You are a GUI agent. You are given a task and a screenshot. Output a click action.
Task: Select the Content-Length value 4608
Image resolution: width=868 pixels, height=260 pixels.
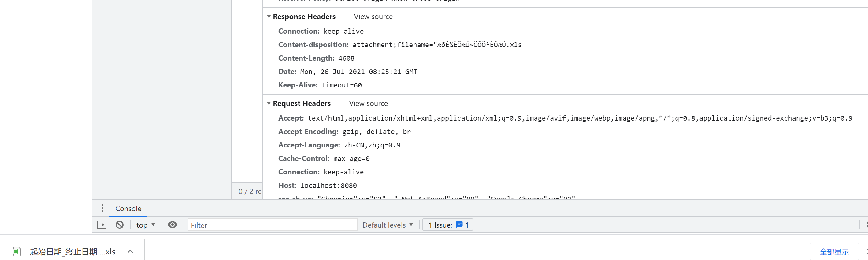(x=346, y=58)
